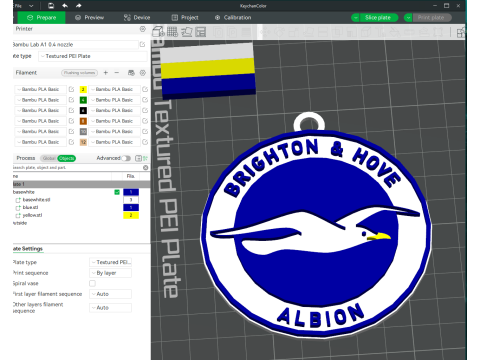Screen dimensions: 480x360
Task: Open Other layers filament sequence dropdown
Action: [110, 308]
